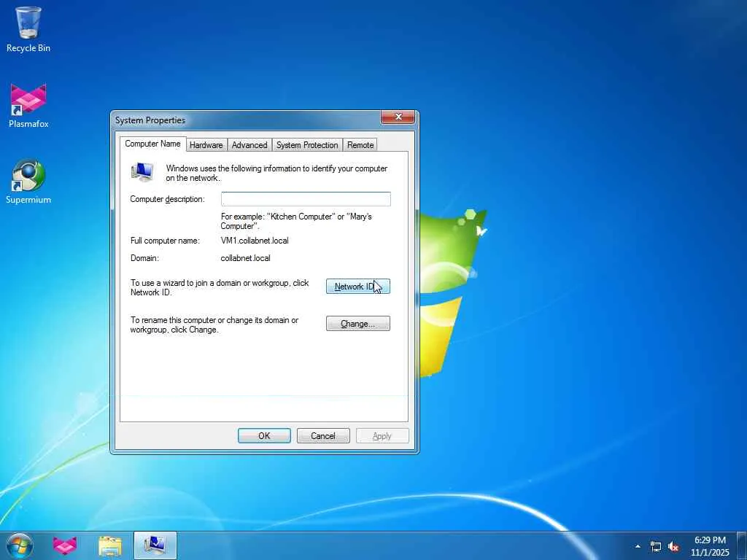Open the network tray icon
Viewport: 747px width, 560px height.
pos(656,547)
